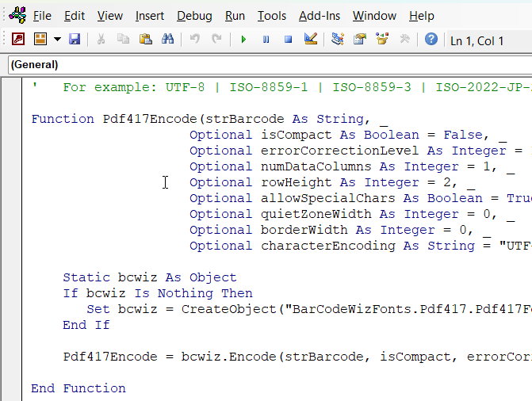Open the (General) object dropdown

270,65
